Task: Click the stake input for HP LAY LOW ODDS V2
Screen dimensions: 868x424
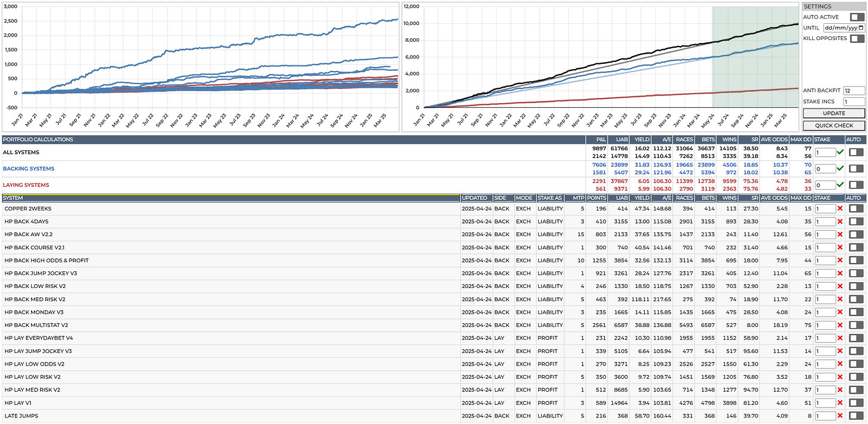Action: coord(824,364)
